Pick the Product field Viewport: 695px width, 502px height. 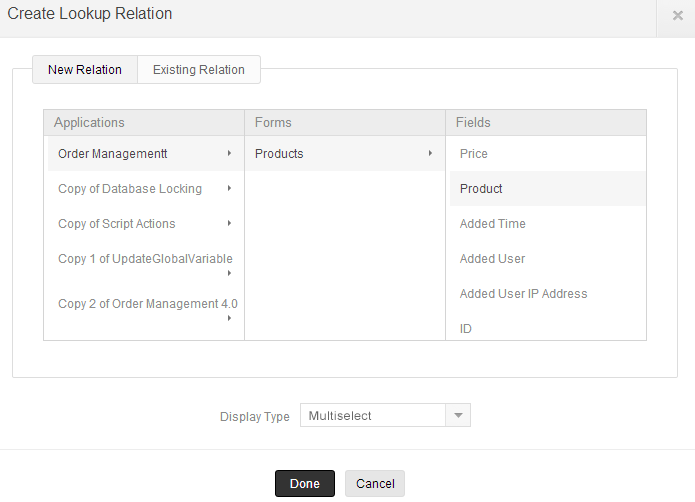tap(481, 189)
